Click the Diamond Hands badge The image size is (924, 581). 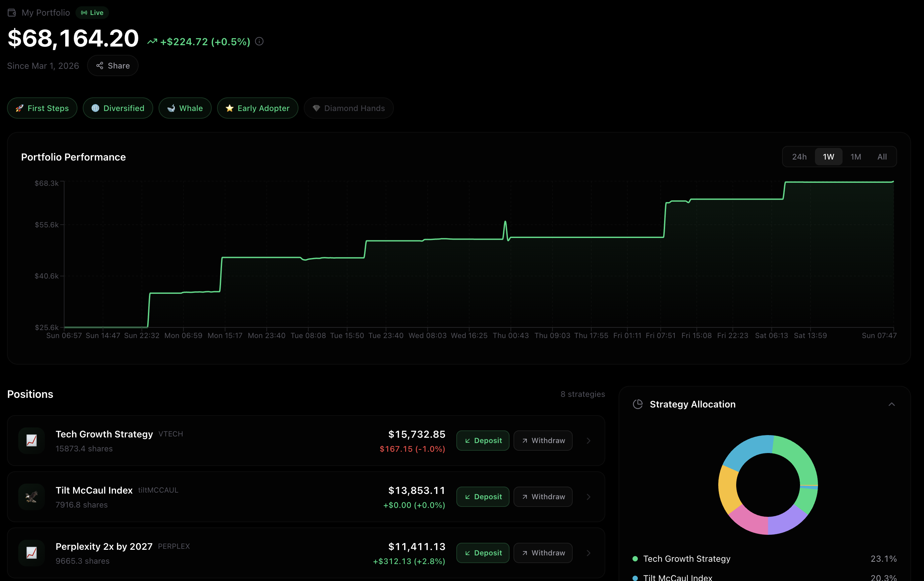(348, 108)
